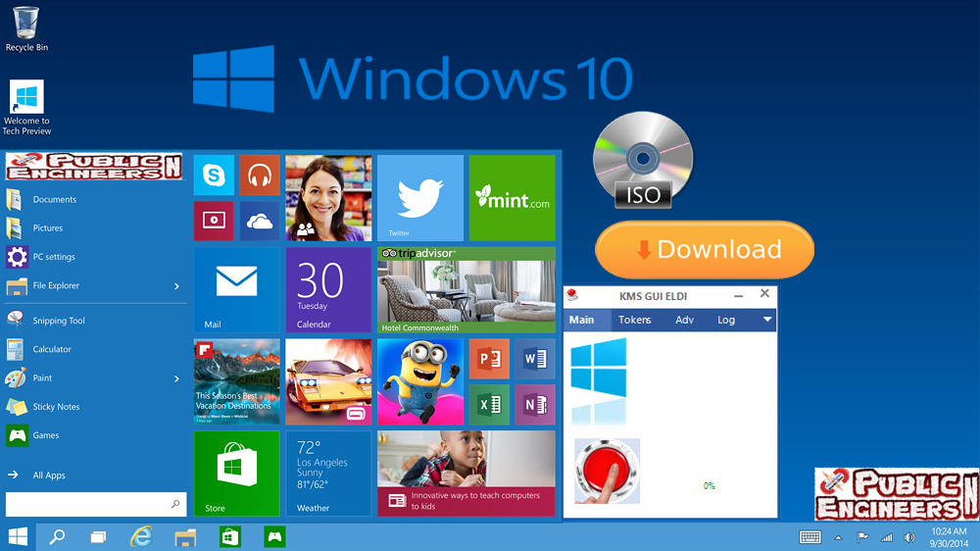Open Welcome to Tech Preview shortcut

click(26, 107)
